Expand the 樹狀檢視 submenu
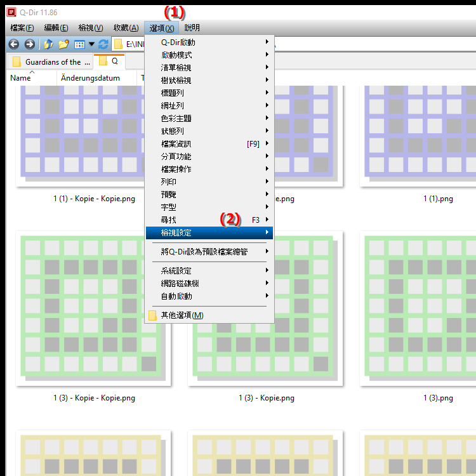The height and width of the screenshot is (476, 476). 209,81
